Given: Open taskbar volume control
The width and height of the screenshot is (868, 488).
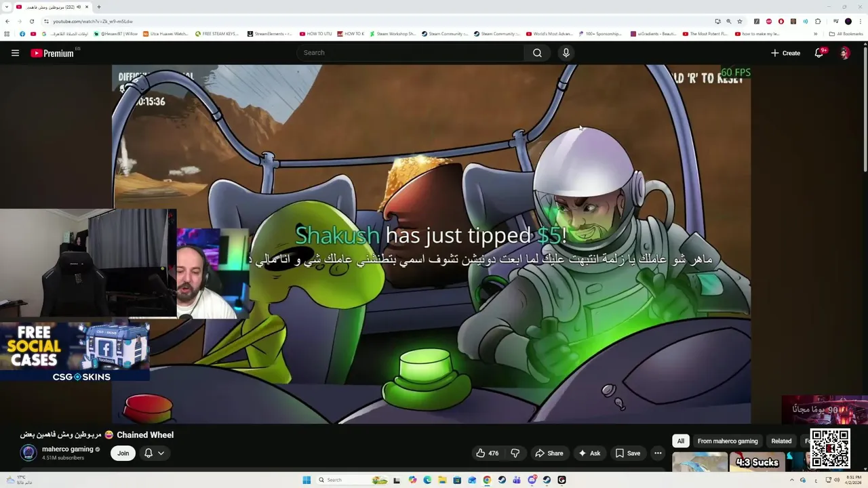Looking at the screenshot, I should pyautogui.click(x=837, y=480).
